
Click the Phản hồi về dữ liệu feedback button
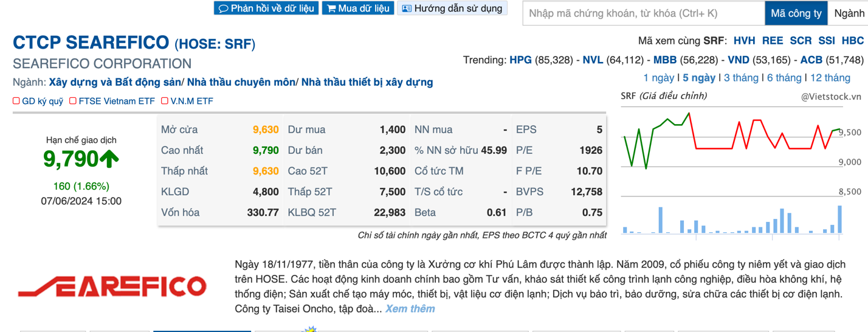coord(266,9)
